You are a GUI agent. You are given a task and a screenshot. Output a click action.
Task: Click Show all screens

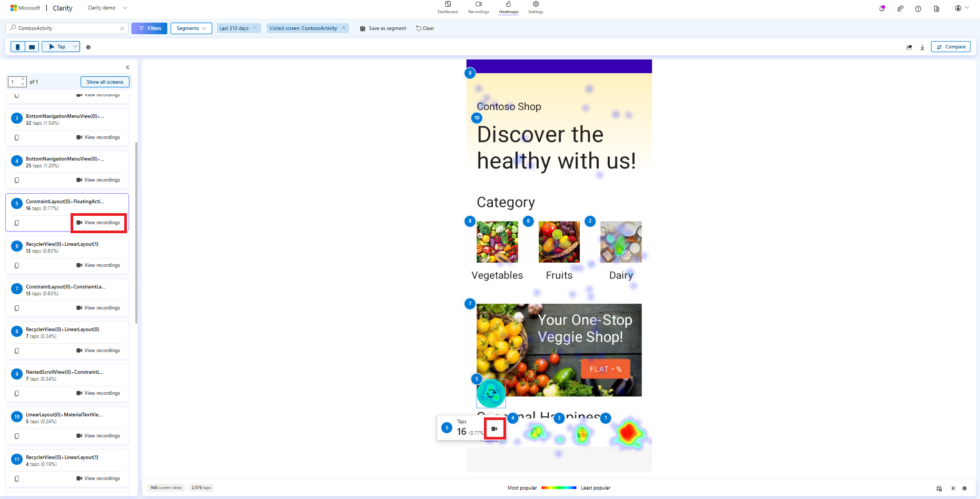tap(105, 82)
